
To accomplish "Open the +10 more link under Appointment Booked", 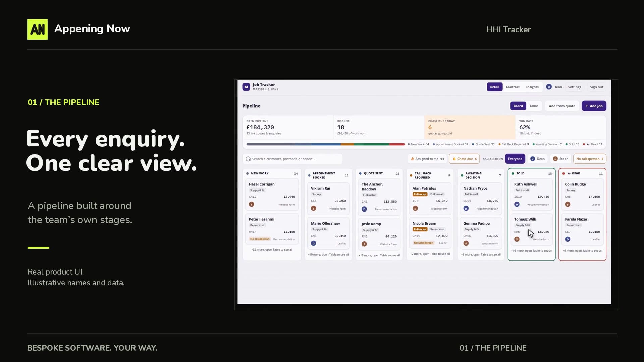I will point(328,255).
